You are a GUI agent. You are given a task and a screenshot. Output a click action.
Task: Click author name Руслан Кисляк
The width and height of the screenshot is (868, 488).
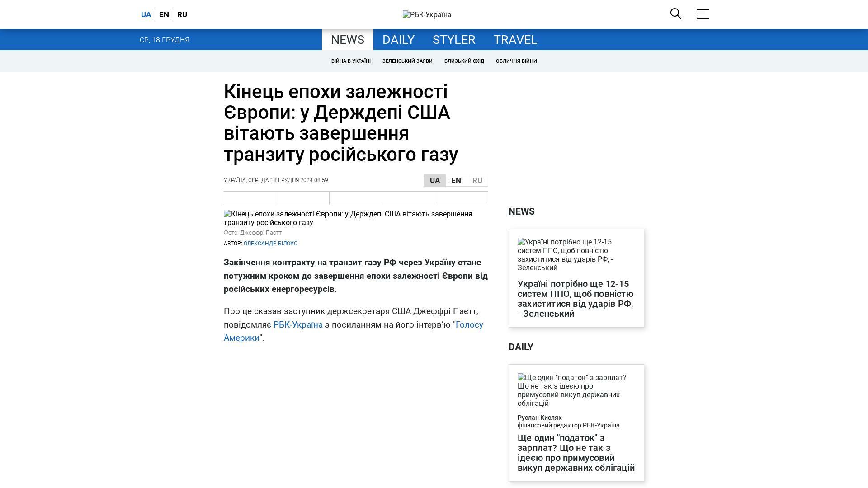coord(540,418)
